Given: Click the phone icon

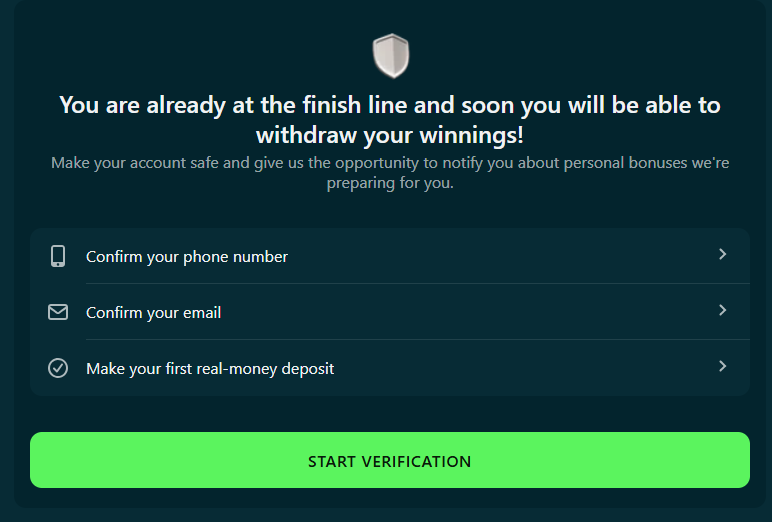Looking at the screenshot, I should pyautogui.click(x=58, y=256).
